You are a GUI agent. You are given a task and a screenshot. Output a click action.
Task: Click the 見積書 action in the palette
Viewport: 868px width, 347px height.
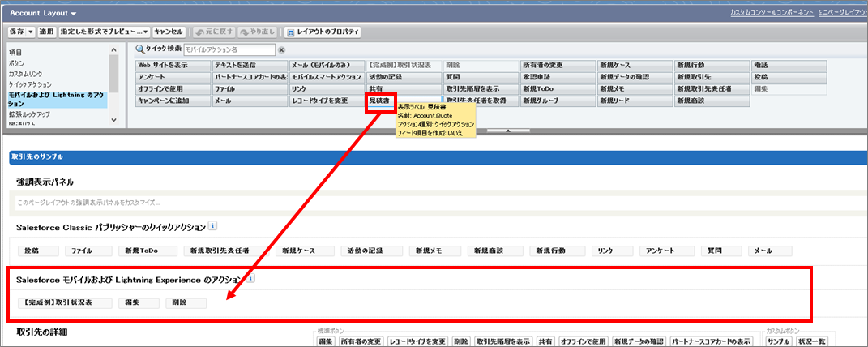pos(379,101)
